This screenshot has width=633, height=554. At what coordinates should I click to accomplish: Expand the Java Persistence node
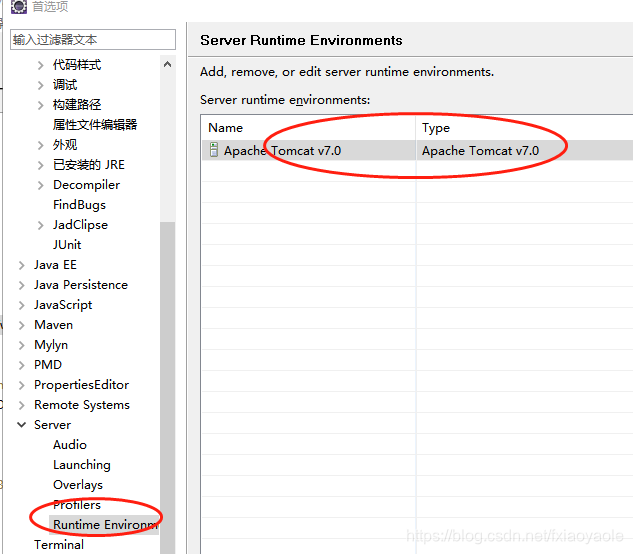coord(21,285)
